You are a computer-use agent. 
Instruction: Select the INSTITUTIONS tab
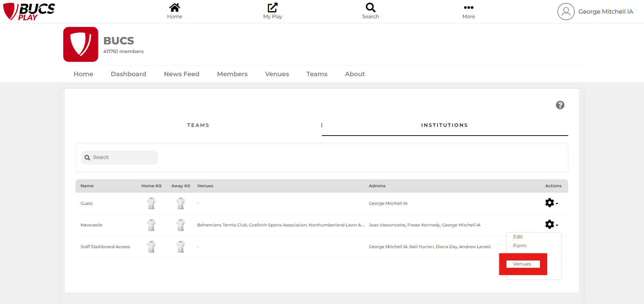point(444,125)
